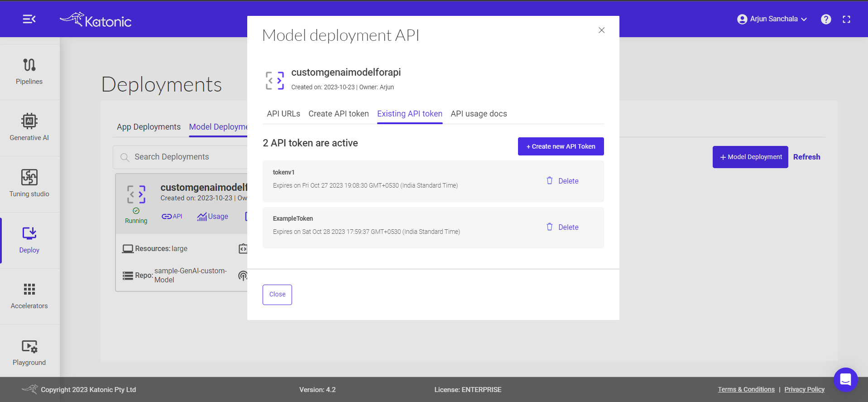Image resolution: width=868 pixels, height=402 pixels.
Task: Expand the Arjun Sanchala user dropdown
Action: pyautogui.click(x=804, y=19)
